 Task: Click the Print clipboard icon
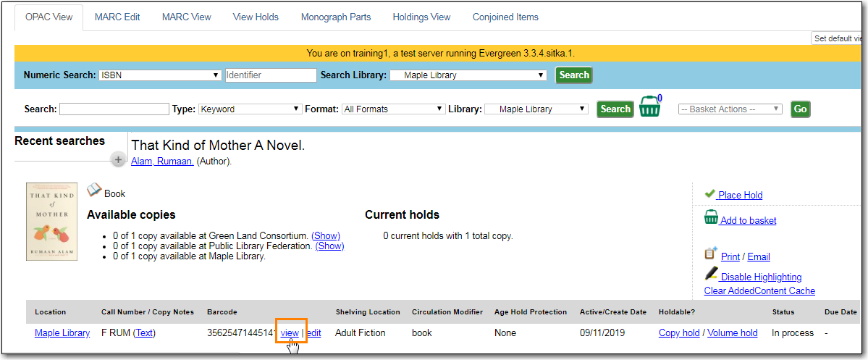[710, 255]
